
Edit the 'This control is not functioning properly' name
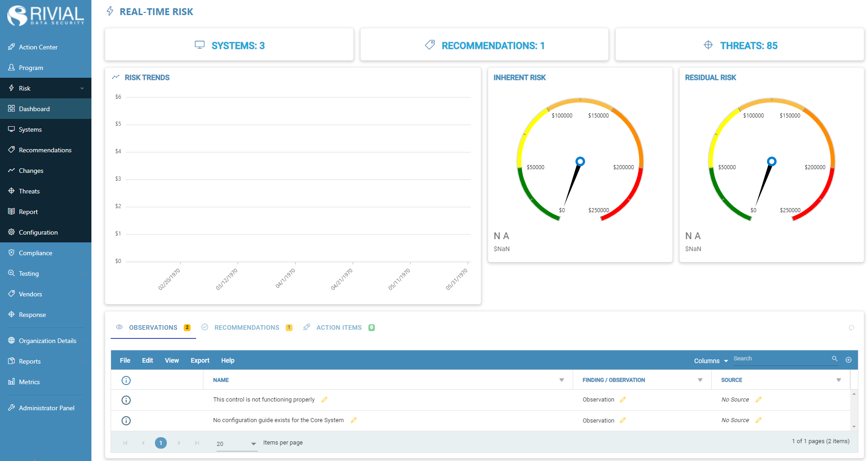(x=325, y=400)
